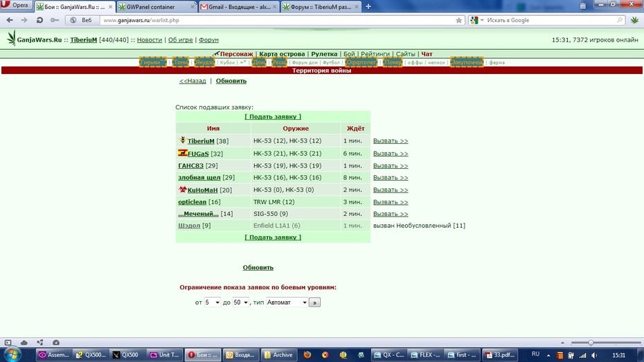Click the Покер shortcut button

(x=393, y=62)
